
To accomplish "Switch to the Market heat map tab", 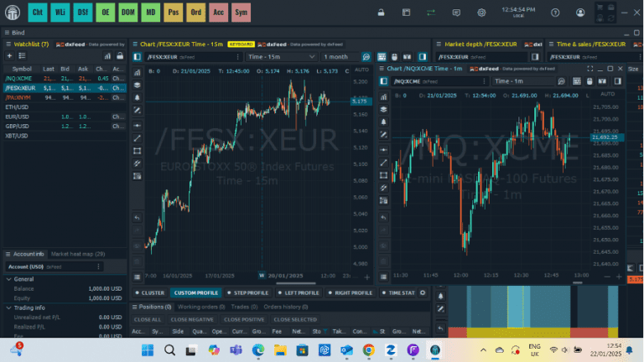I will tap(78, 254).
